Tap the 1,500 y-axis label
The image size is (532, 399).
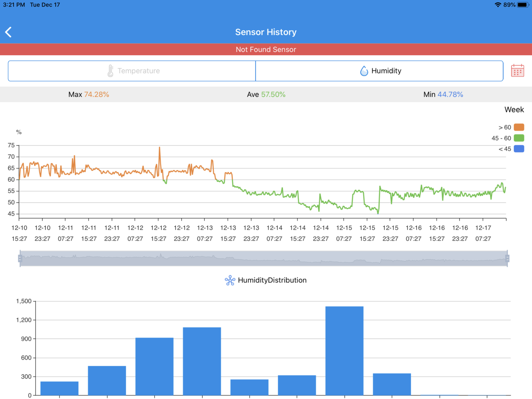[x=24, y=301]
